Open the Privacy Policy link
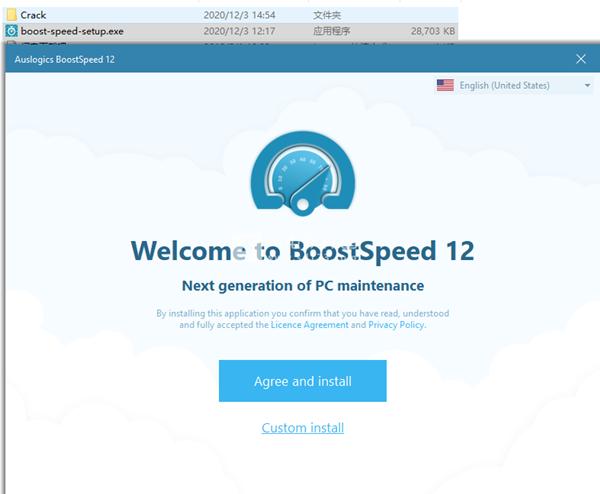 [396, 325]
